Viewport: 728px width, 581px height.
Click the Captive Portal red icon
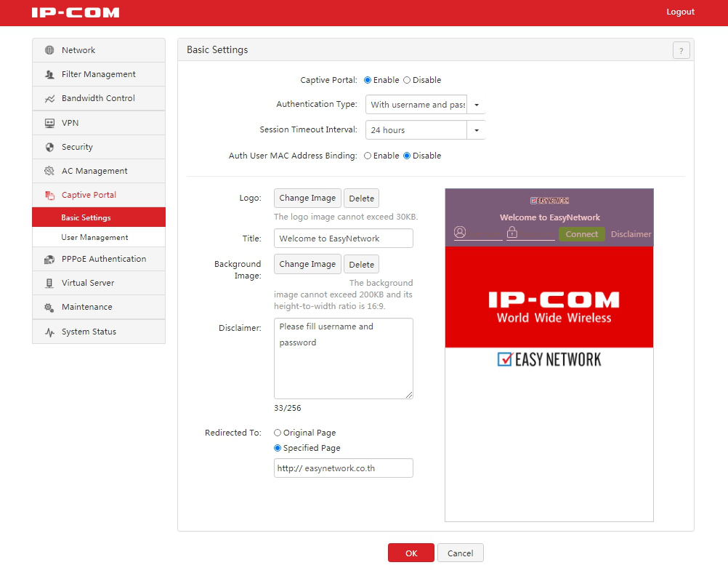tap(49, 195)
